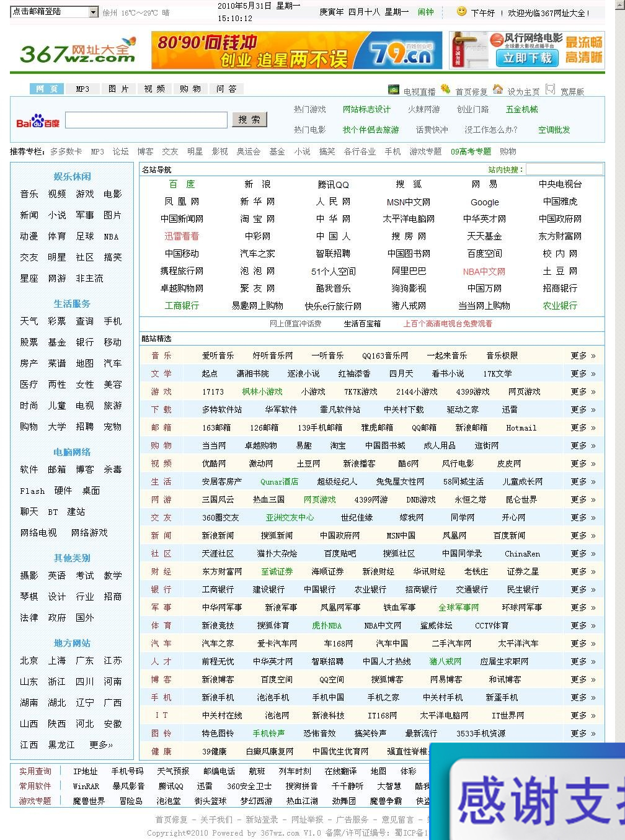Viewport: 625px width, 840px height.
Task: Open 黑龙江 under 地方网站
Action: click(x=61, y=745)
